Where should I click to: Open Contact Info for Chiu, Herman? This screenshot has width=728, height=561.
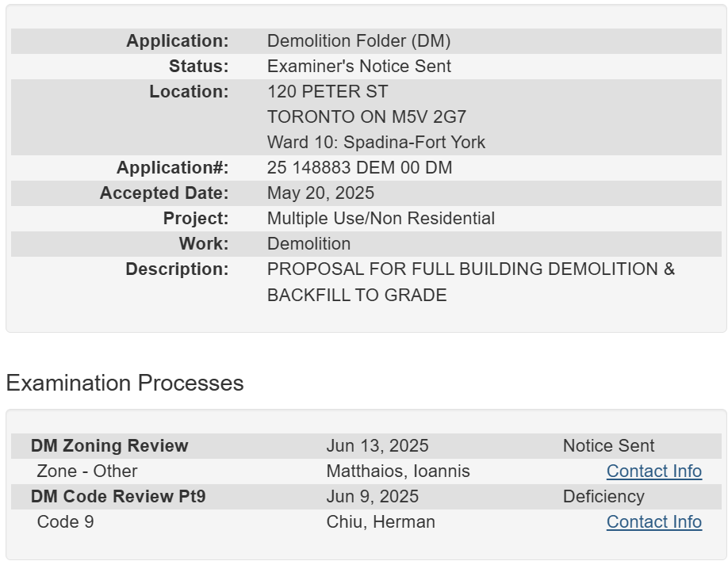(x=653, y=522)
